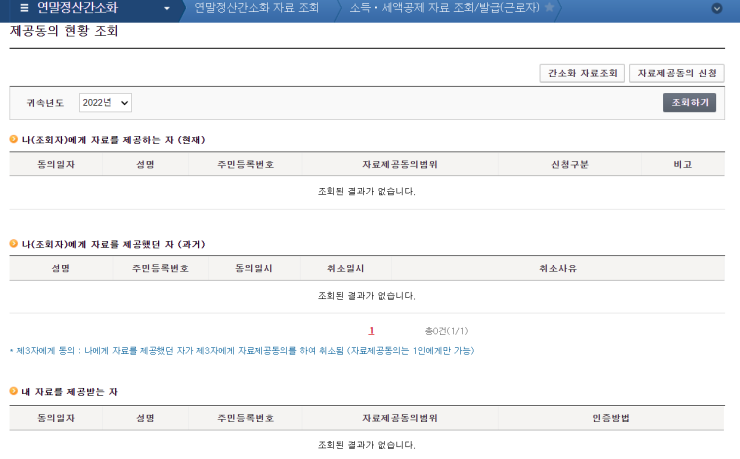This screenshot has height=459, width=740.
Task: Select the 연말정산간소화 자료 조회 breadcrumb
Action: pyautogui.click(x=256, y=8)
